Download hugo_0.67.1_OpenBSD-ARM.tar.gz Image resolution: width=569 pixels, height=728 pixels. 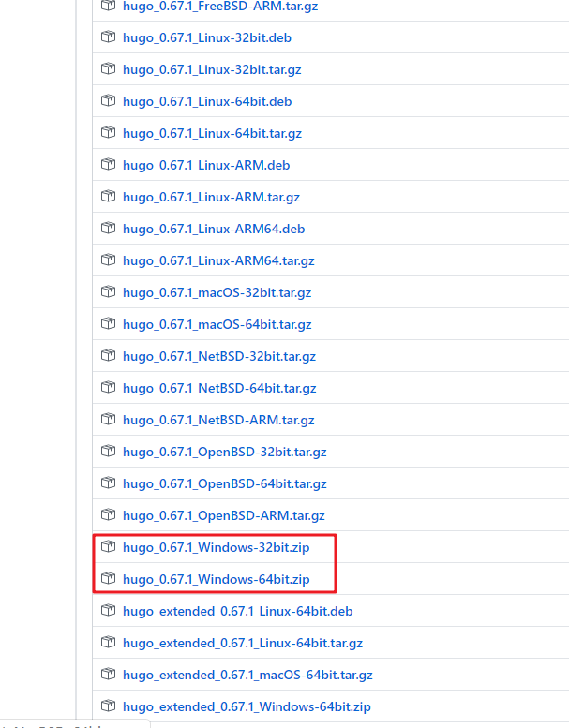click(224, 515)
